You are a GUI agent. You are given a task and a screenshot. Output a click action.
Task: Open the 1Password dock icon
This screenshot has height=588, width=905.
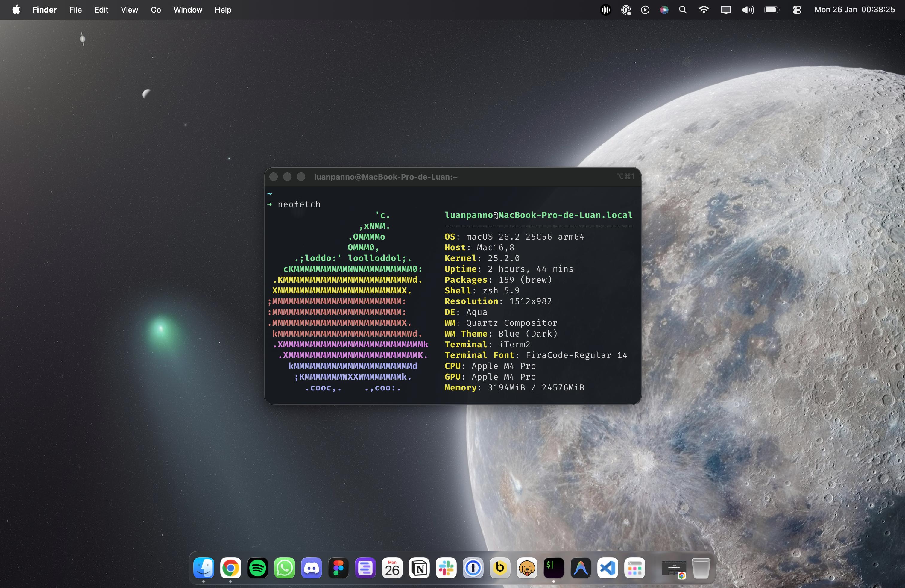tap(473, 568)
